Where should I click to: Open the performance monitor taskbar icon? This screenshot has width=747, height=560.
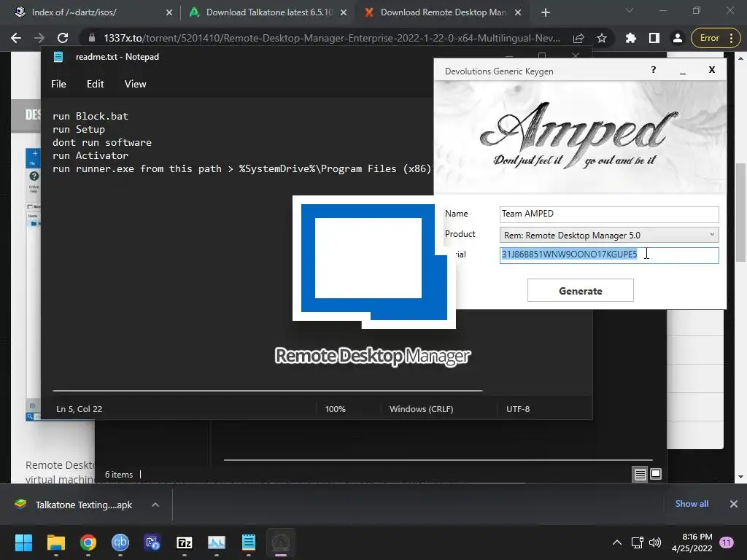(x=216, y=542)
